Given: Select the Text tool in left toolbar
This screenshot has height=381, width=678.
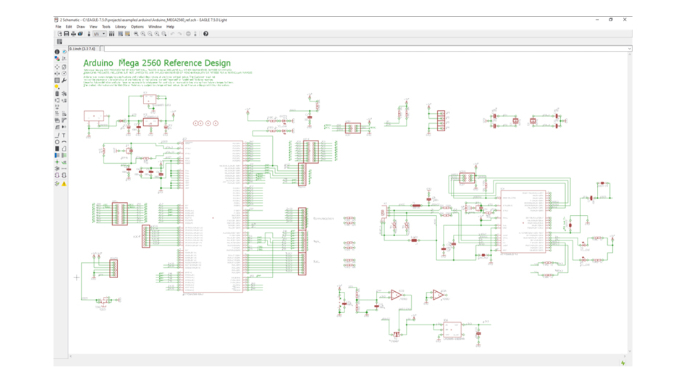Looking at the screenshot, I should tap(64, 135).
